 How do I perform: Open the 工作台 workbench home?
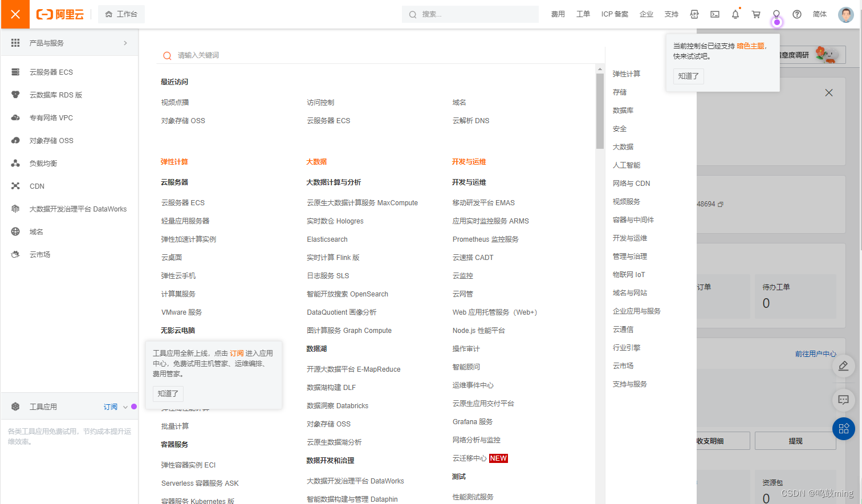(x=121, y=14)
